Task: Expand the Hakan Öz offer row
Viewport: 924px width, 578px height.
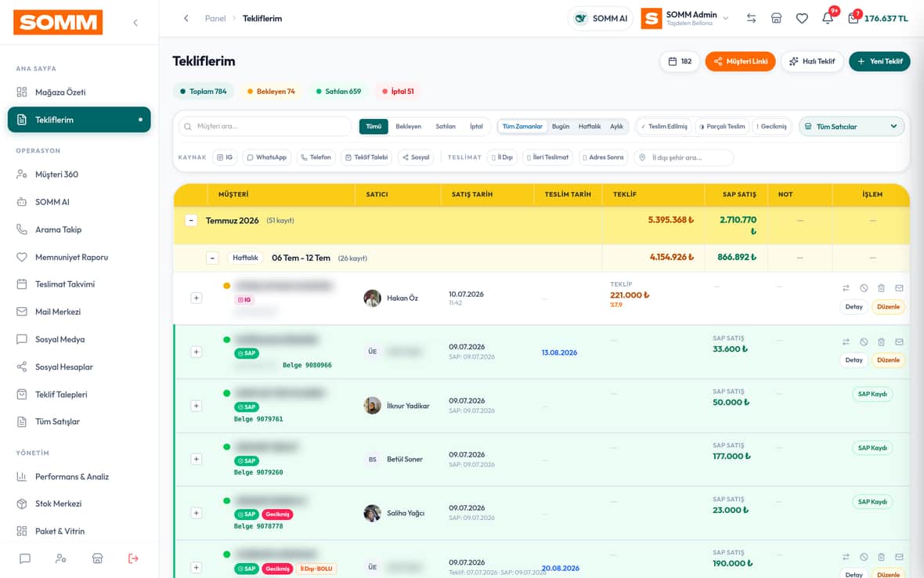Action: pos(197,298)
